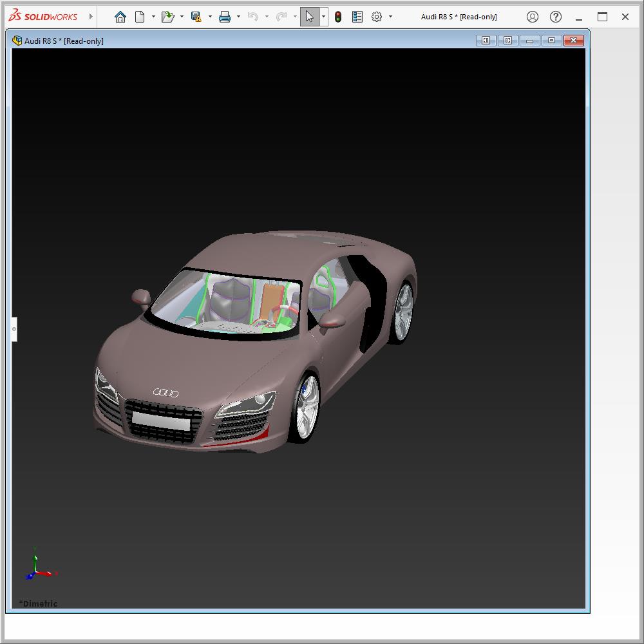Click the Save icon
Image resolution: width=644 pixels, height=644 pixels.
(196, 17)
